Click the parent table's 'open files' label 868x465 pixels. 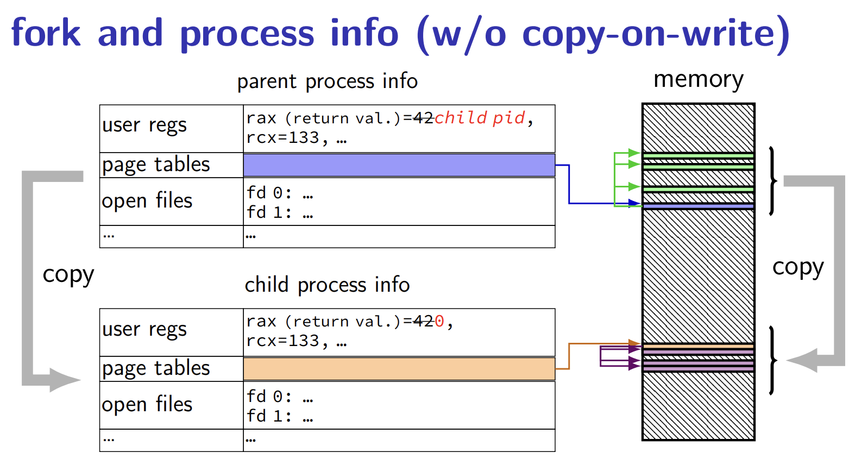[147, 201]
